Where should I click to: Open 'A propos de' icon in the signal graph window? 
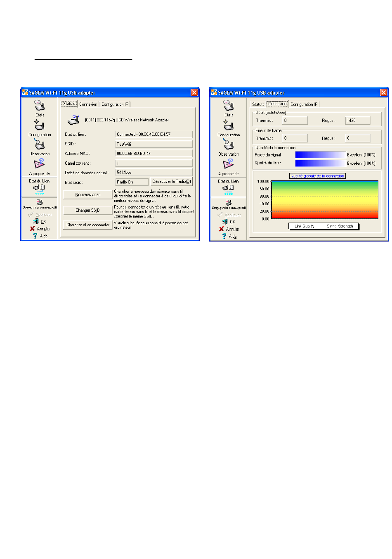[x=229, y=164]
